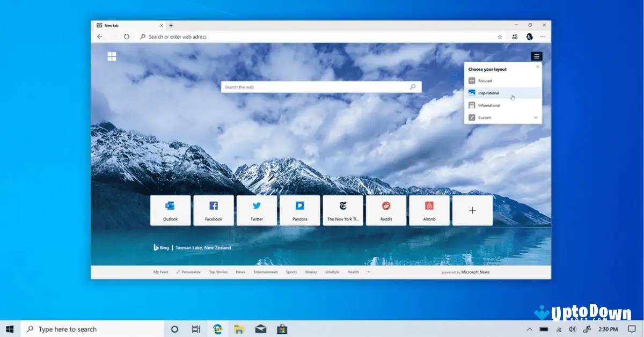The height and width of the screenshot is (337, 644).
Task: Open the Settings and more ellipsis menu
Action: click(542, 36)
